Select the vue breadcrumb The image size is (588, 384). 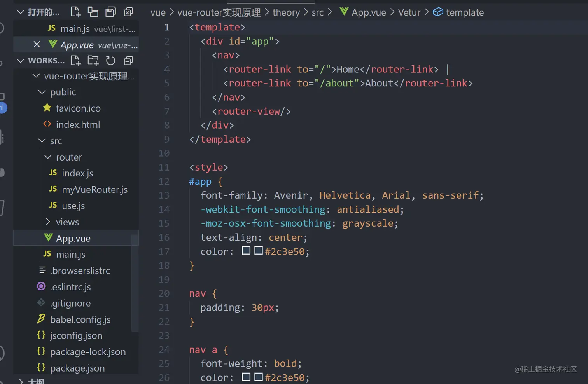click(158, 12)
